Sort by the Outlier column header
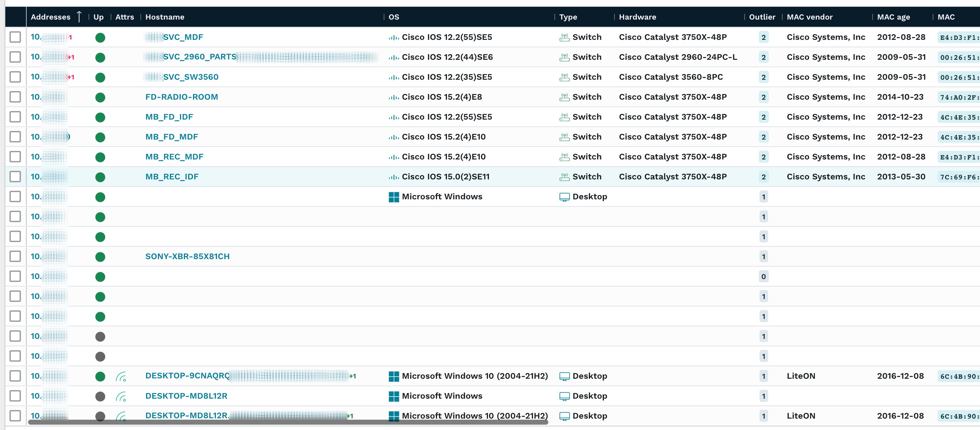980x430 pixels. click(x=762, y=17)
